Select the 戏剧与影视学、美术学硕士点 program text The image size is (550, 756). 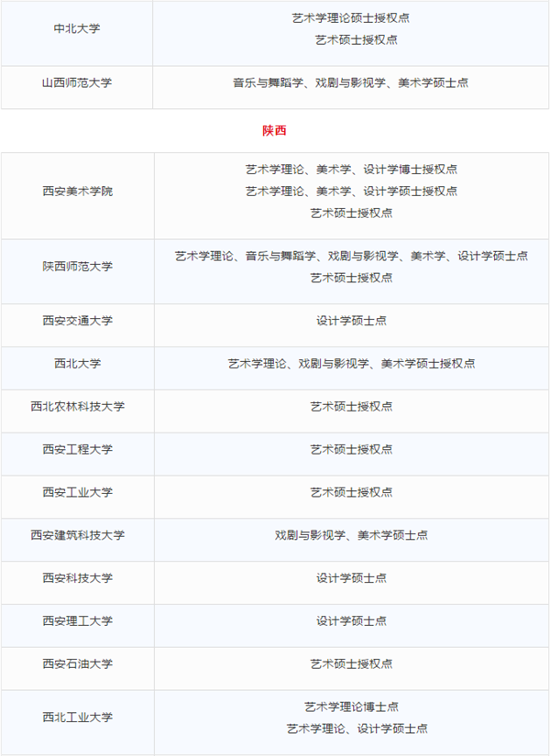tap(351, 535)
